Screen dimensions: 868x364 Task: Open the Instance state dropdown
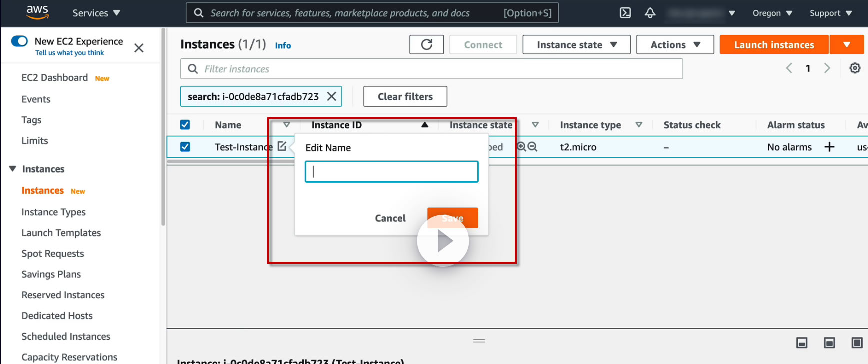coord(576,45)
